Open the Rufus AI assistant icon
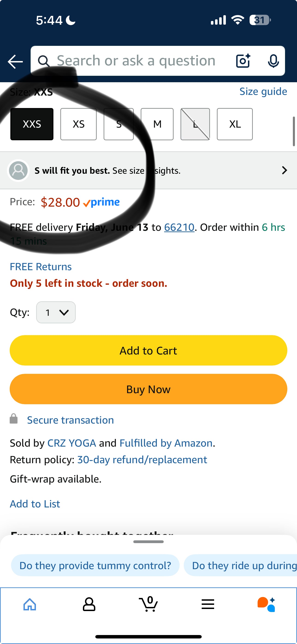 (x=267, y=604)
